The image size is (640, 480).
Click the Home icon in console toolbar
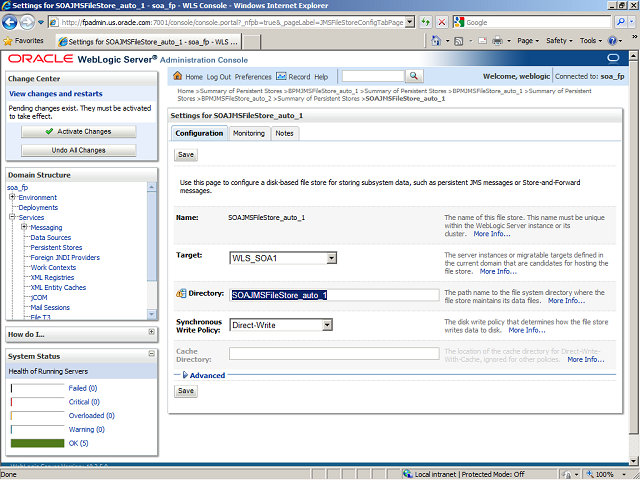click(x=178, y=76)
